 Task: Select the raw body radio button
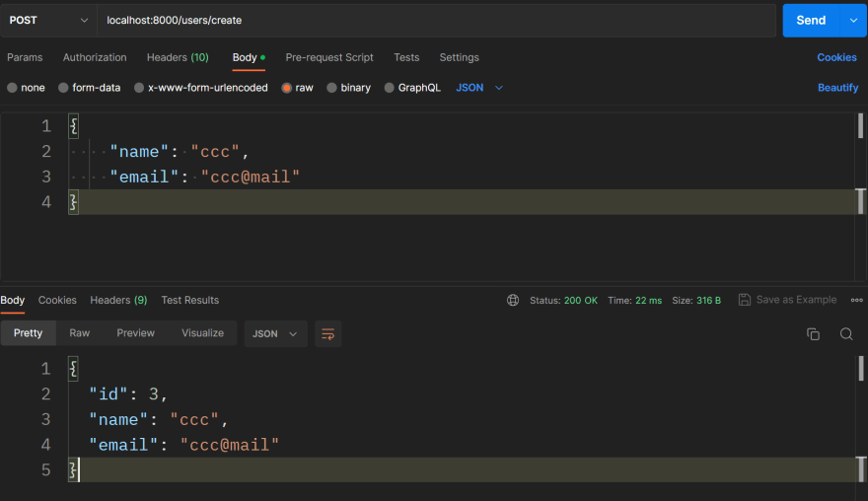(287, 88)
